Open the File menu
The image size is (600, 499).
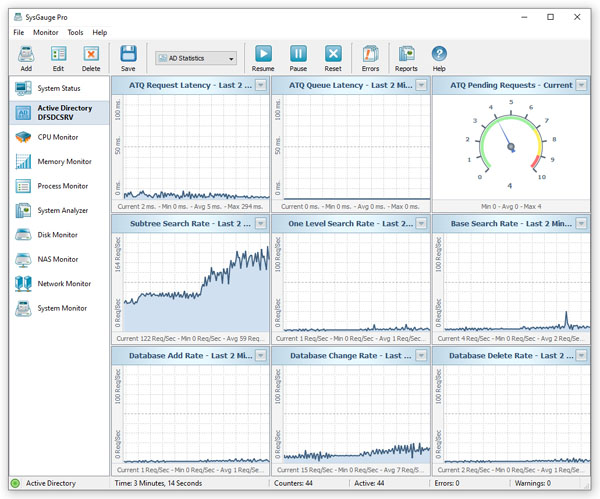[x=18, y=33]
